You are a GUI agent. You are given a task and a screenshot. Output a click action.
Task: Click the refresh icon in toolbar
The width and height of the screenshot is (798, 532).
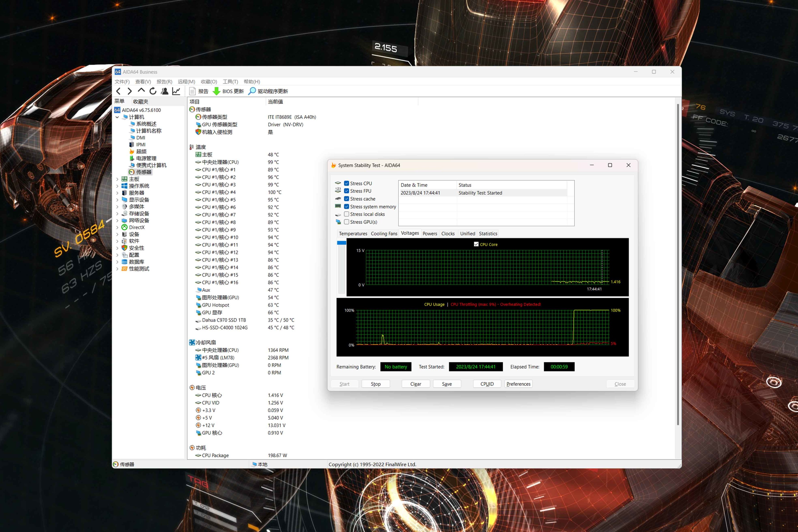pyautogui.click(x=153, y=91)
